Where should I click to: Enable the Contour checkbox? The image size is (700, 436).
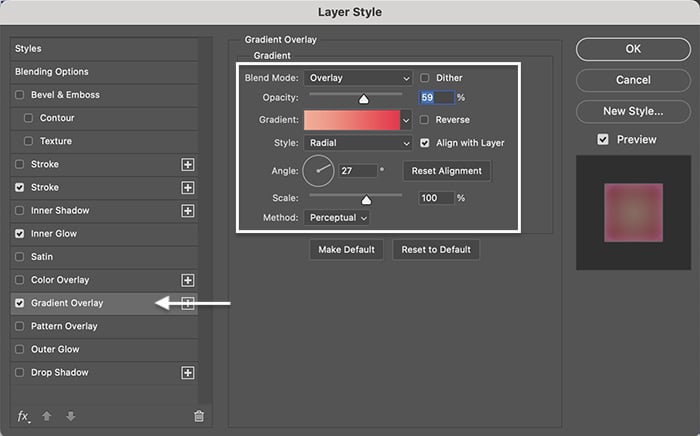(29, 118)
